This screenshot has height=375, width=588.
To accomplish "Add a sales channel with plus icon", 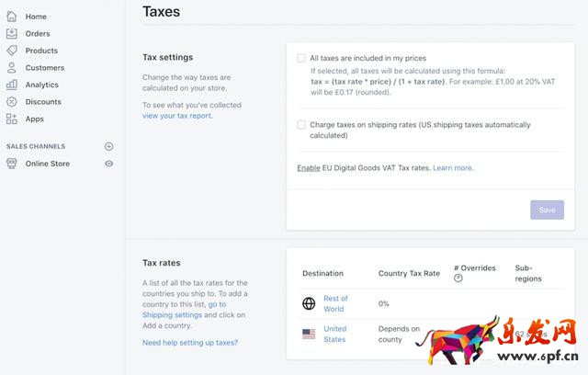I will 109,146.
